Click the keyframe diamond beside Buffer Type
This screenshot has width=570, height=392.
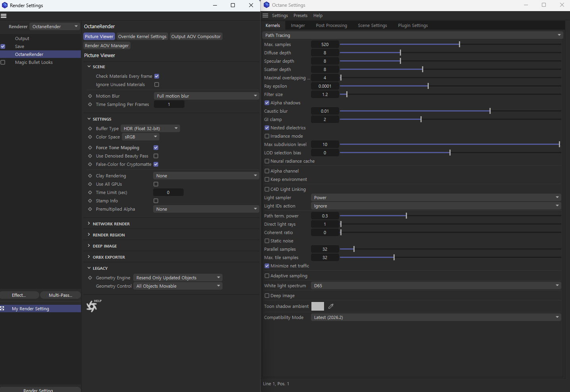click(90, 129)
